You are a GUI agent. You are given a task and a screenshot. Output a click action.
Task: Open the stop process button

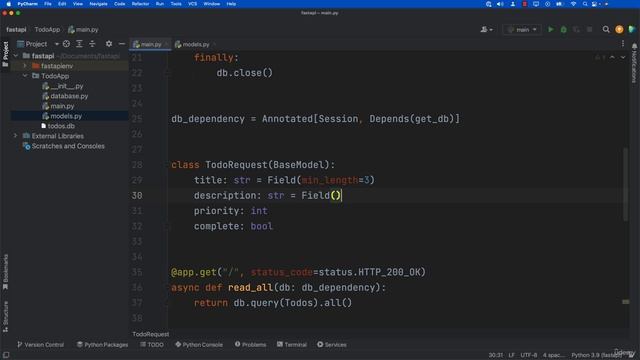(x=589, y=29)
